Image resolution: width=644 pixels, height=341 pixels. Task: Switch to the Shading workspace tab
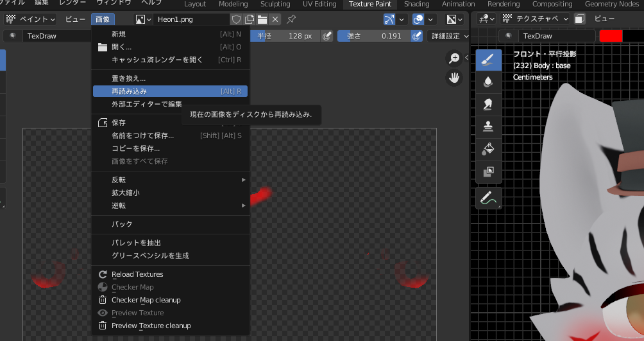(416, 4)
